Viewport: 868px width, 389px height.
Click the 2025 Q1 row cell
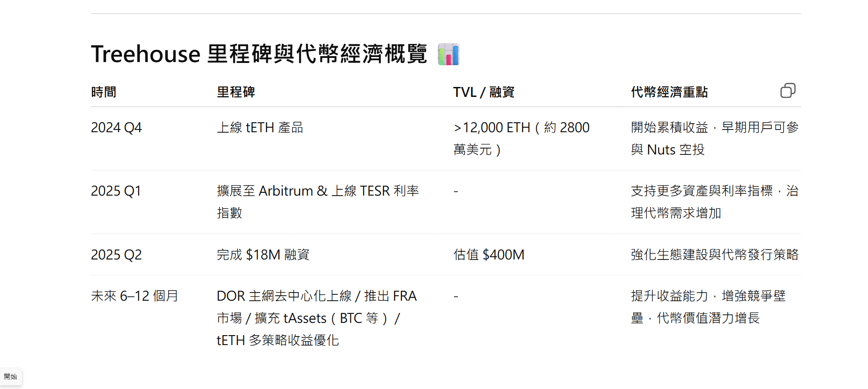click(x=116, y=191)
